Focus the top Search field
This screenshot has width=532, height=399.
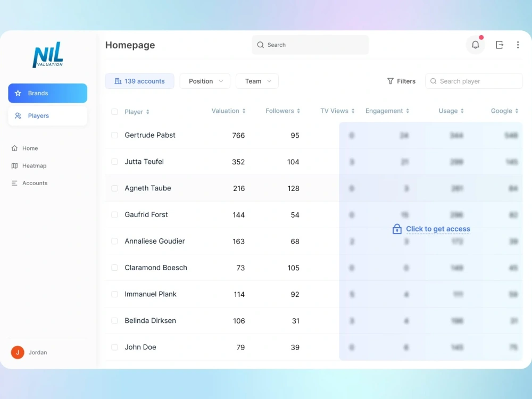[x=310, y=45]
